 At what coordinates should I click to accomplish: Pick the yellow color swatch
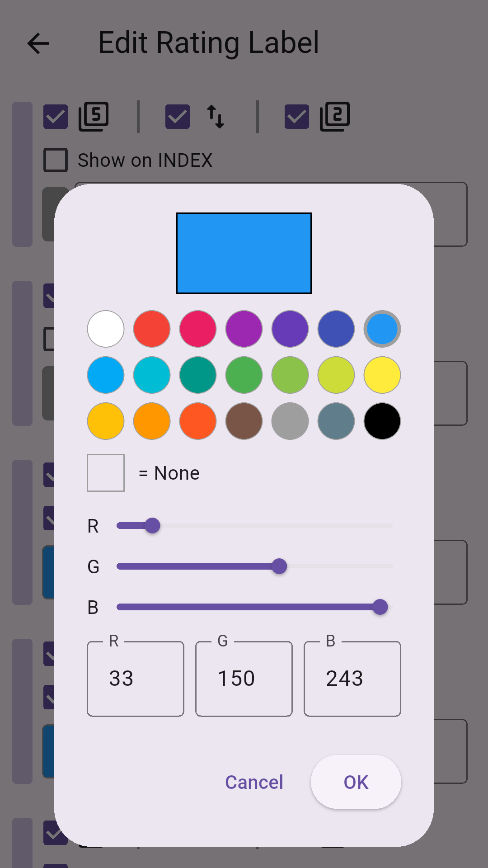pyautogui.click(x=382, y=375)
